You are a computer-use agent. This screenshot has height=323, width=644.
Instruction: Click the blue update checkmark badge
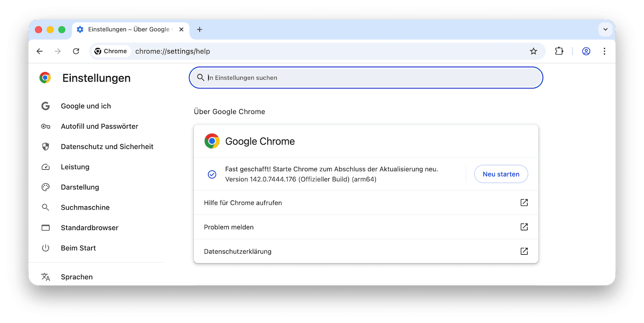pyautogui.click(x=212, y=174)
